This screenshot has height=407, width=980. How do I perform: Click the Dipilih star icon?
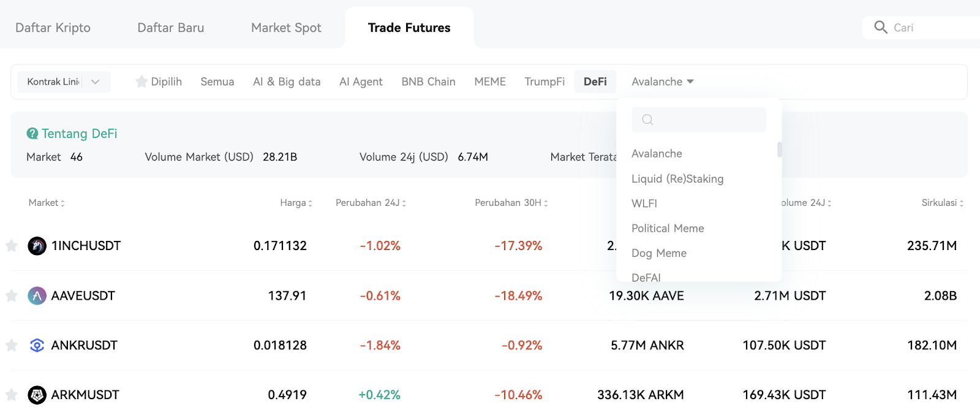tap(141, 82)
